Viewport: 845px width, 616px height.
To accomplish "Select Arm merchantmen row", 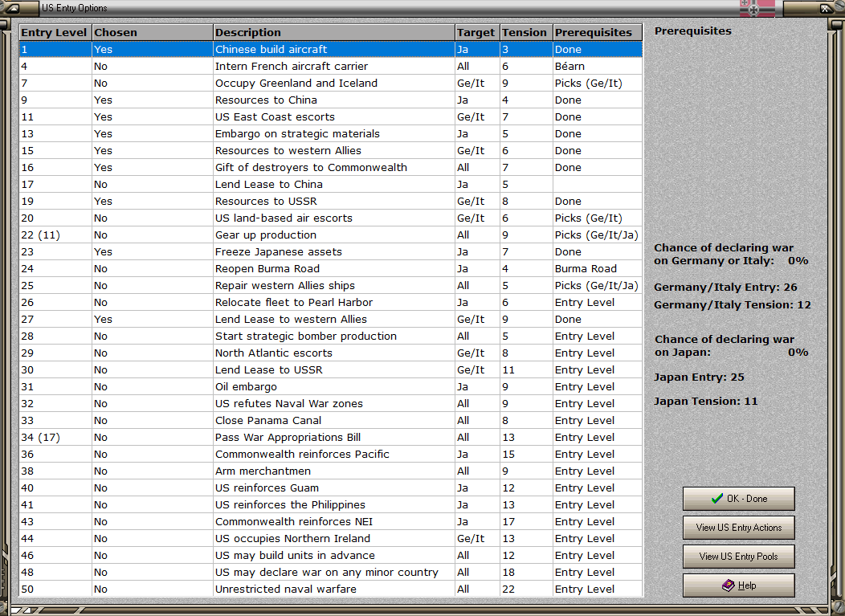I will click(331, 471).
